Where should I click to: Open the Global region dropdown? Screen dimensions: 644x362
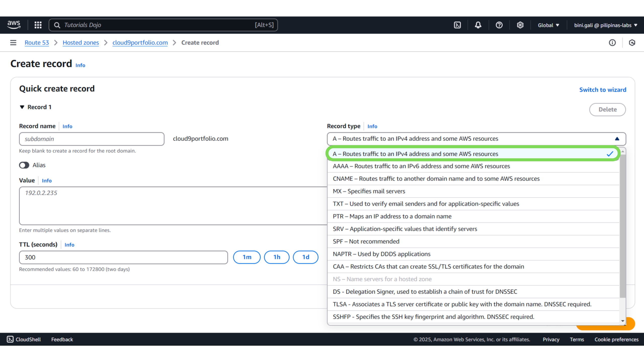548,25
